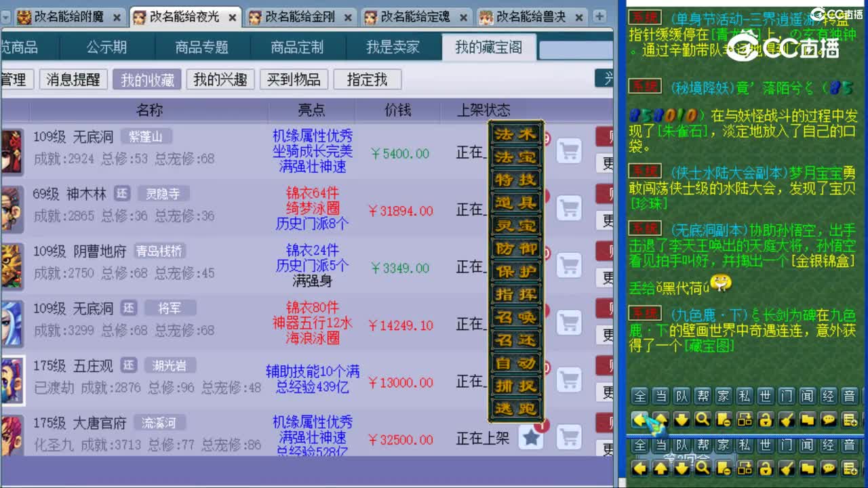The image size is (868, 488).
Task: Select 捕捉 in the battle menu
Action: pyautogui.click(x=516, y=386)
